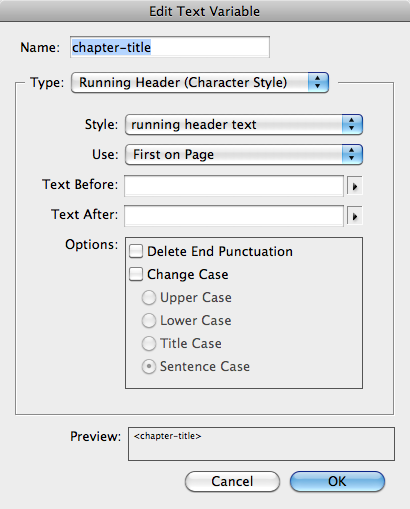Viewport: 410px width, 509px height.
Task: Open the Running Header (Character Style) type dropdown
Action: coord(200,82)
